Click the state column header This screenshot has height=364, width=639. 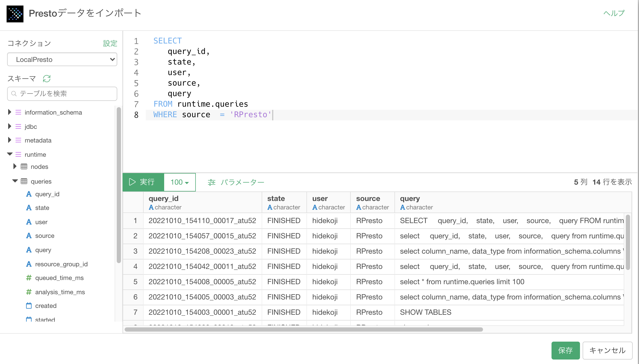(x=284, y=203)
